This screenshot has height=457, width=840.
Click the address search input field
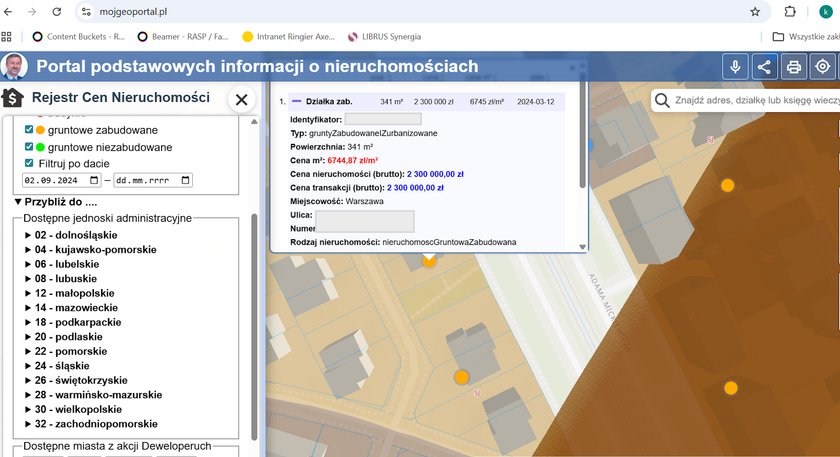[x=755, y=100]
